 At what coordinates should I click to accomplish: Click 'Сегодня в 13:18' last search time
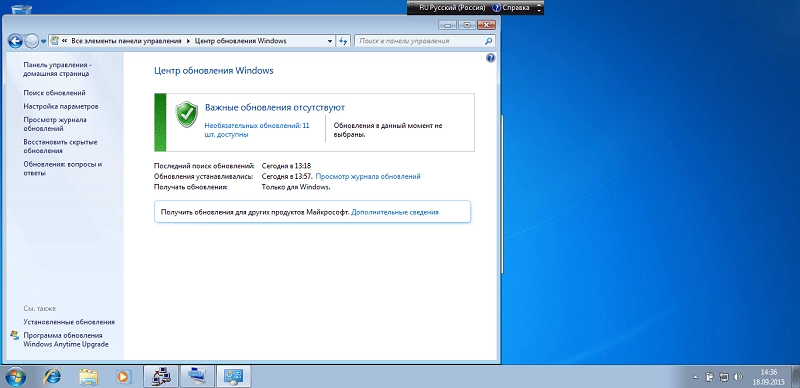286,165
